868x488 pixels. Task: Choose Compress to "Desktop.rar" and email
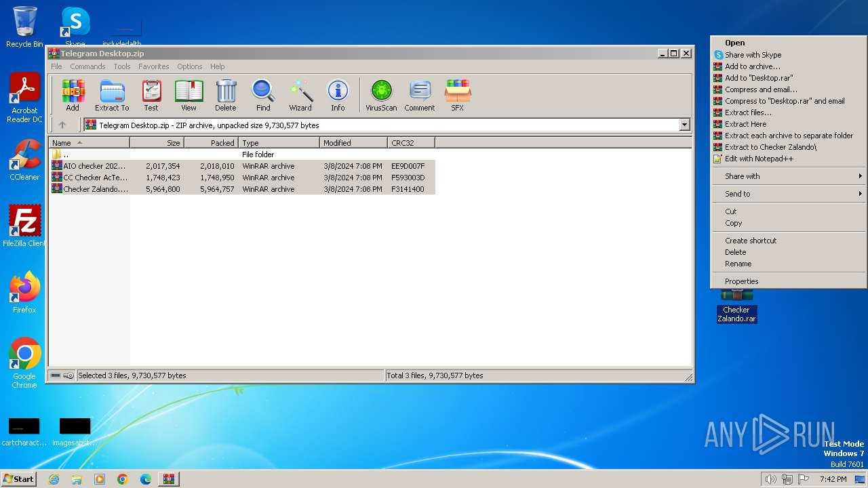click(x=788, y=101)
